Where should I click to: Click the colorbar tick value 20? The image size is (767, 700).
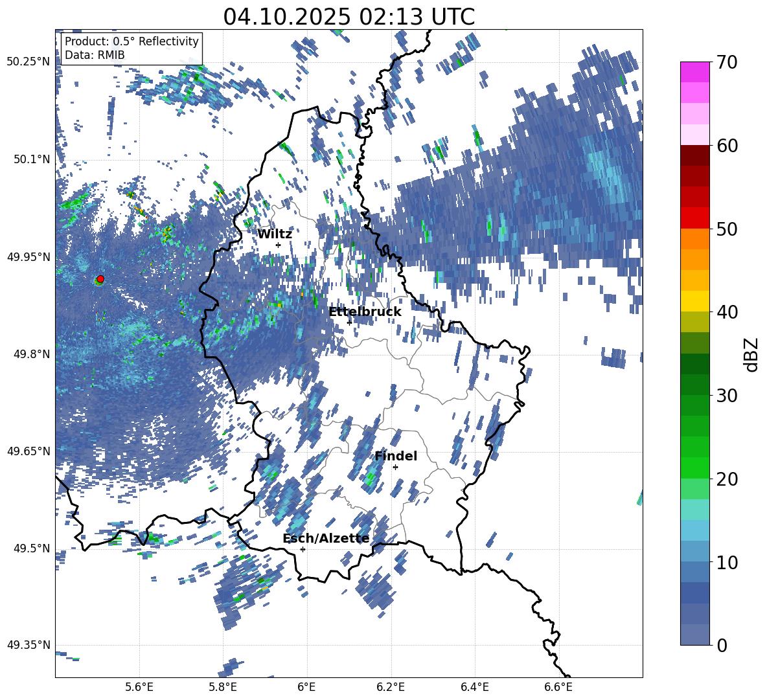727,479
